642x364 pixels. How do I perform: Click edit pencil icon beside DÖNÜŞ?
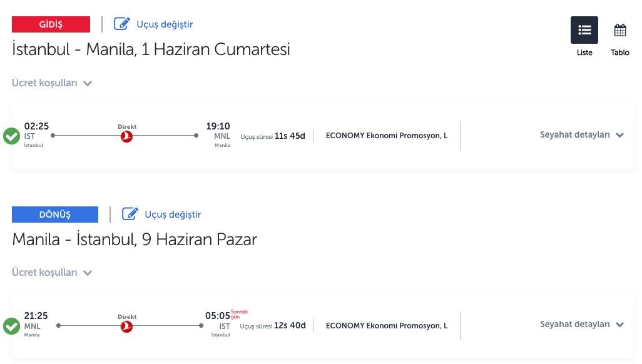point(130,214)
